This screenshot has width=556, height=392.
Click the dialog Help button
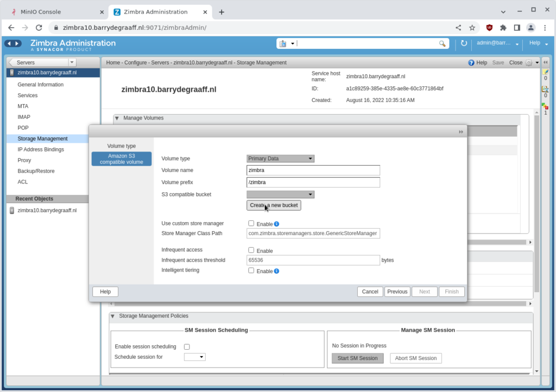click(105, 292)
